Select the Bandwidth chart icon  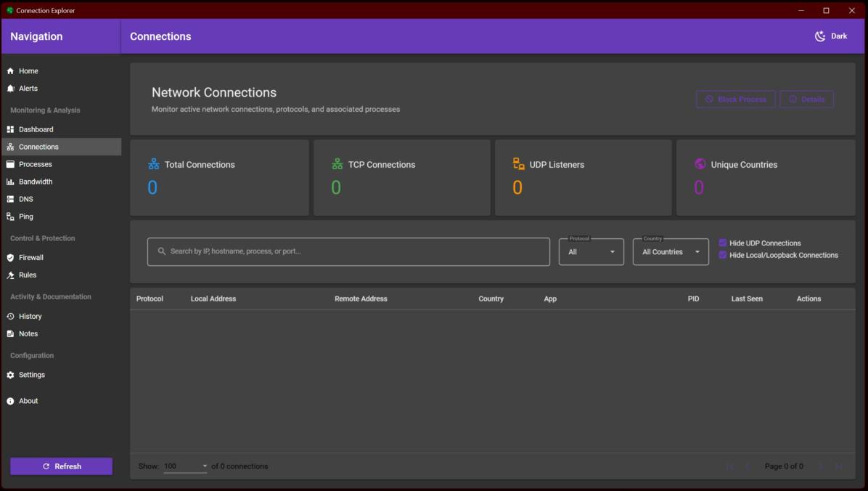pyautogui.click(x=10, y=182)
